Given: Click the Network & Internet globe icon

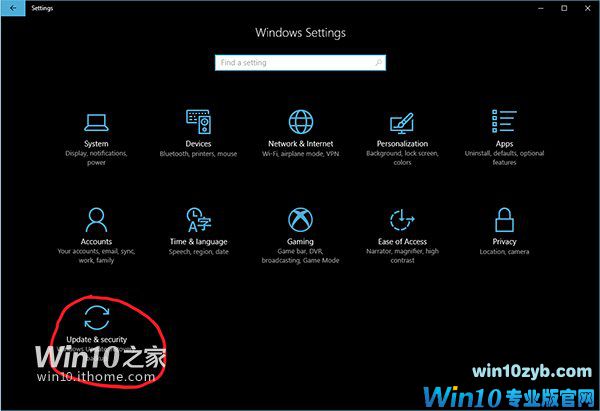Looking at the screenshot, I should click(x=300, y=122).
